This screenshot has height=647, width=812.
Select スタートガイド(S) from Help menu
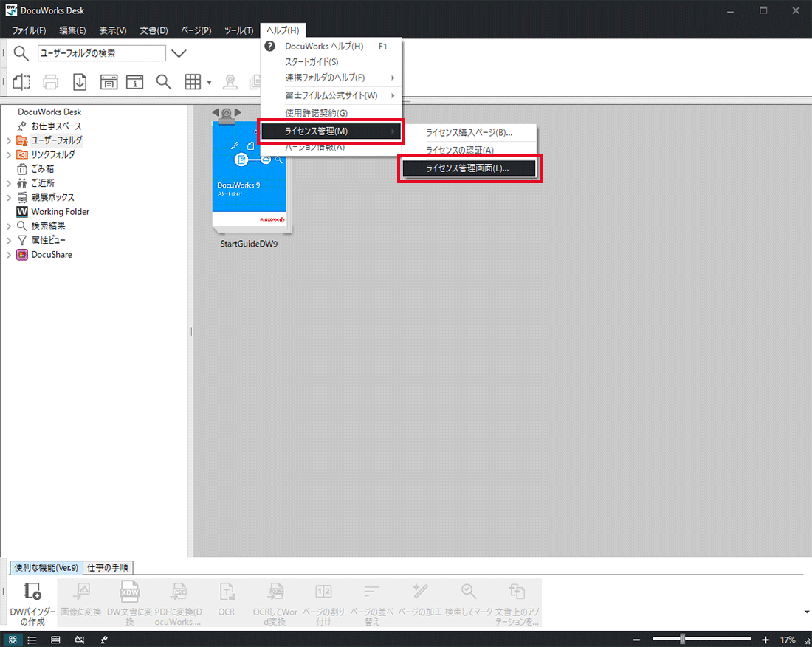tap(331, 61)
